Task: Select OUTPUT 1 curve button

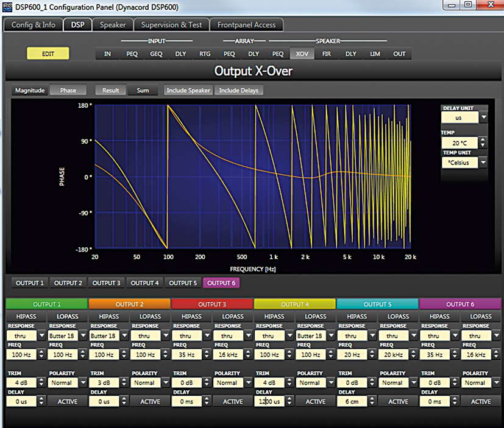Action: point(30,283)
